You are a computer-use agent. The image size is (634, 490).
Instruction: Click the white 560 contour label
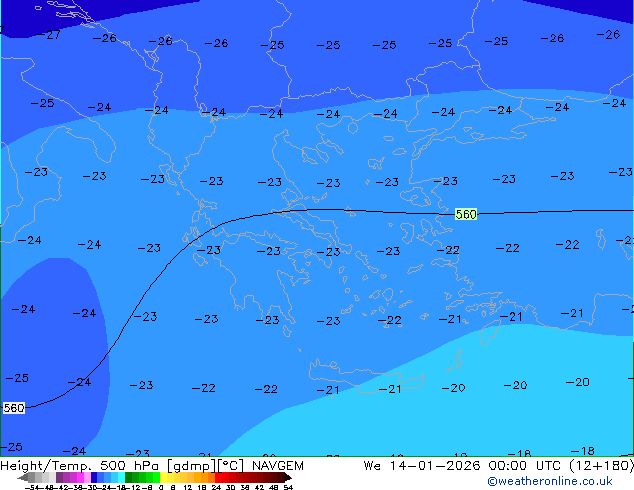pos(14,408)
